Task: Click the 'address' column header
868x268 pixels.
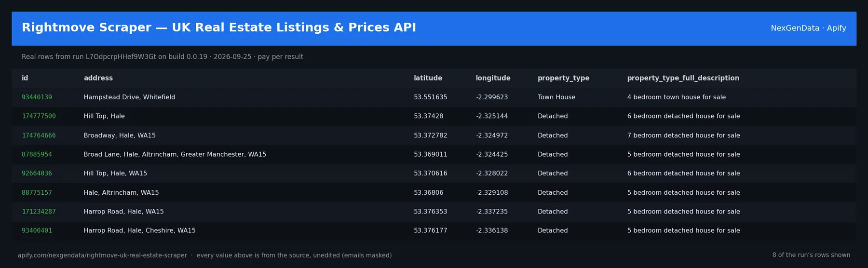Action: click(x=98, y=78)
